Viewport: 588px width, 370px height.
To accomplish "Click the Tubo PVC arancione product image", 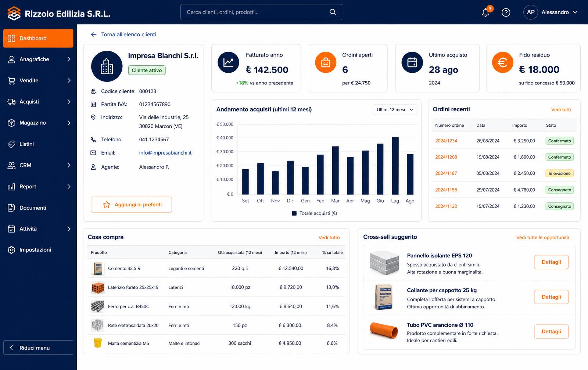I will click(x=384, y=330).
